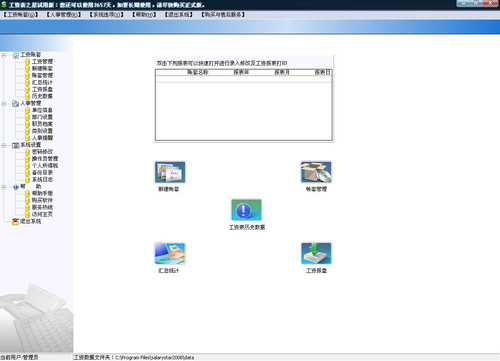
Task: Click the 账套名称 column header
Action: 197,72
